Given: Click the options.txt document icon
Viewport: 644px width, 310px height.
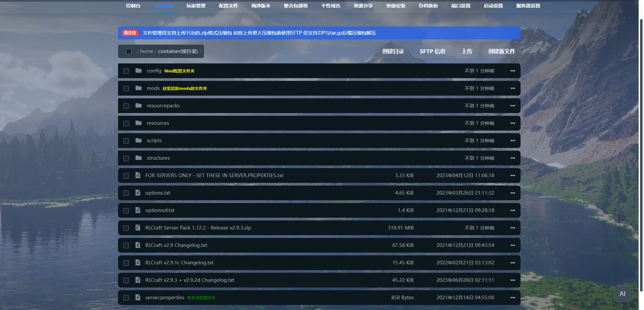Looking at the screenshot, I should click(x=138, y=193).
